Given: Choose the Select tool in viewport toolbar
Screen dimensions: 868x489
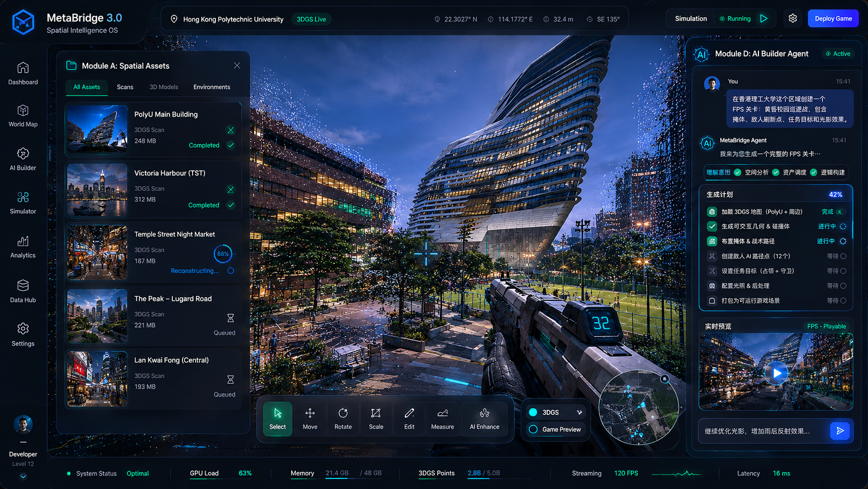Looking at the screenshot, I should point(278,419).
